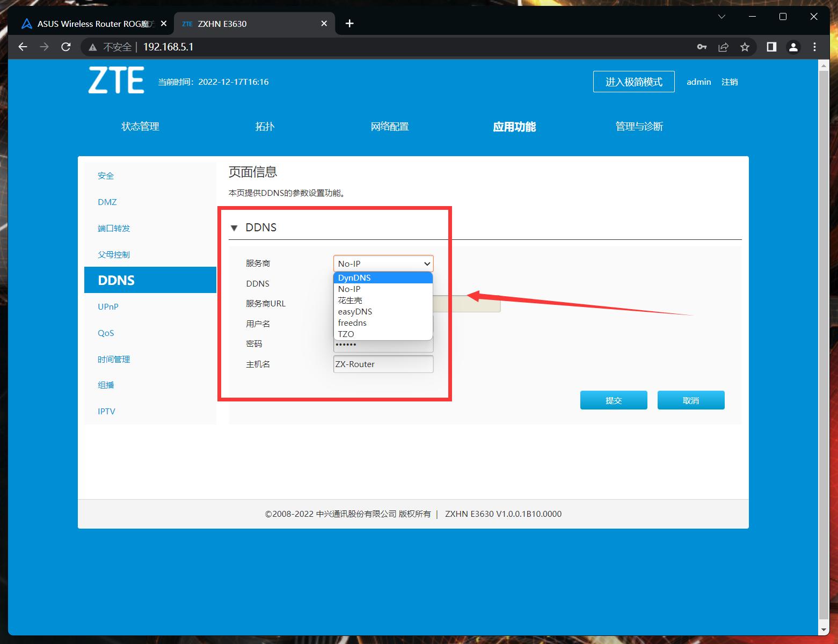Bookmark page with star icon
The height and width of the screenshot is (644, 838).
pyautogui.click(x=745, y=47)
